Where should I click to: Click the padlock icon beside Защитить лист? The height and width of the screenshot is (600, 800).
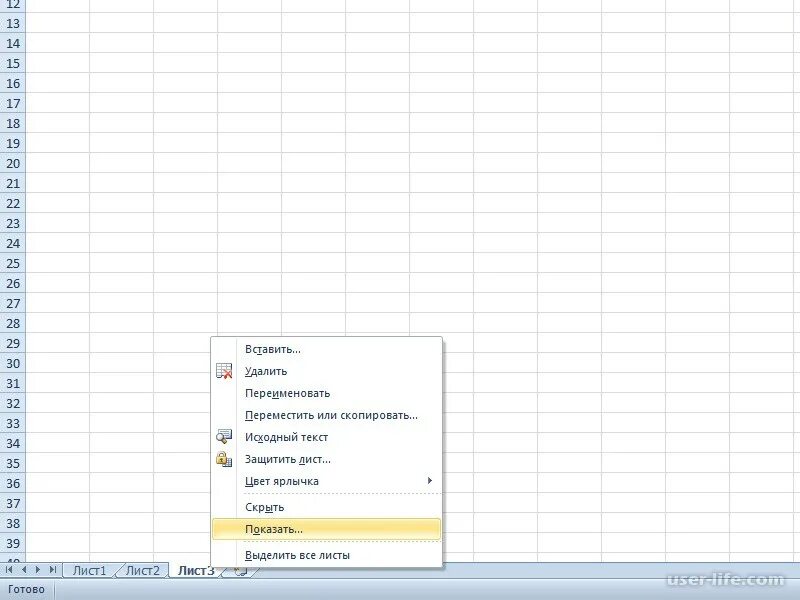click(x=224, y=459)
